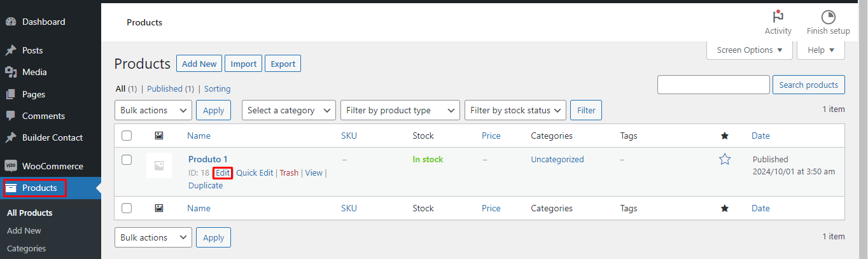Open Dashboard from sidebar icon
868x259 pixels.
coord(11,22)
